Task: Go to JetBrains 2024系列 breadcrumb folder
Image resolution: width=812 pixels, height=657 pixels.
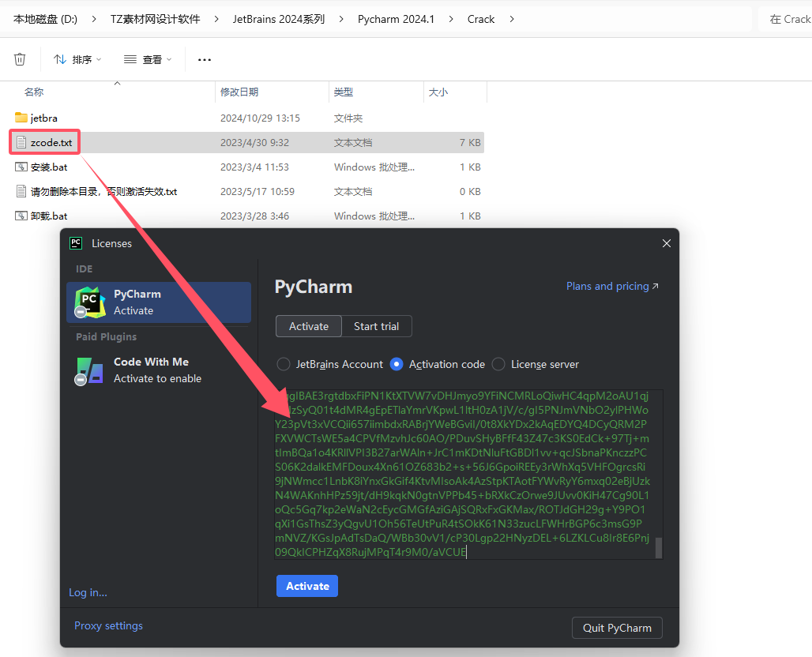Action: click(279, 19)
